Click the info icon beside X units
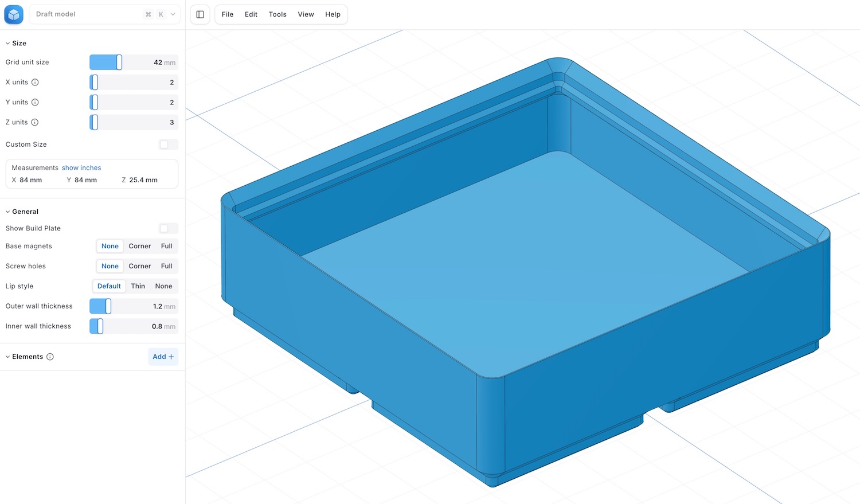The image size is (860, 504). pyautogui.click(x=35, y=82)
